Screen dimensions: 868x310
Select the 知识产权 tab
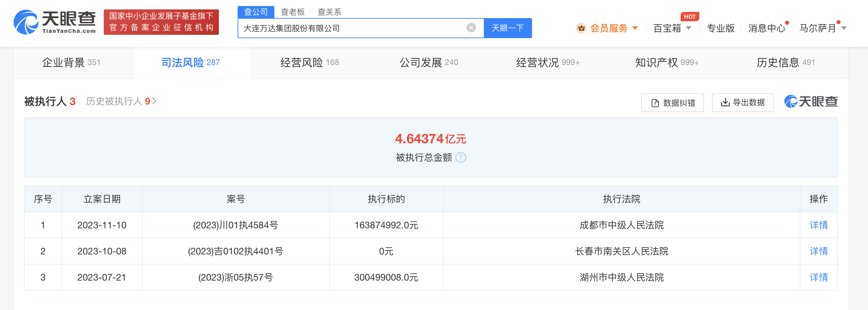pyautogui.click(x=667, y=63)
